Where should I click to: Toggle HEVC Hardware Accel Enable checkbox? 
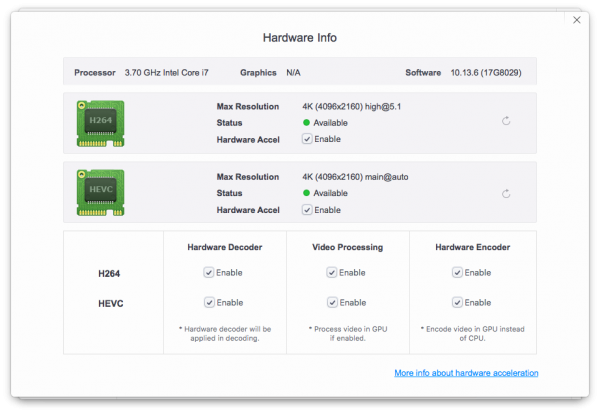307,210
